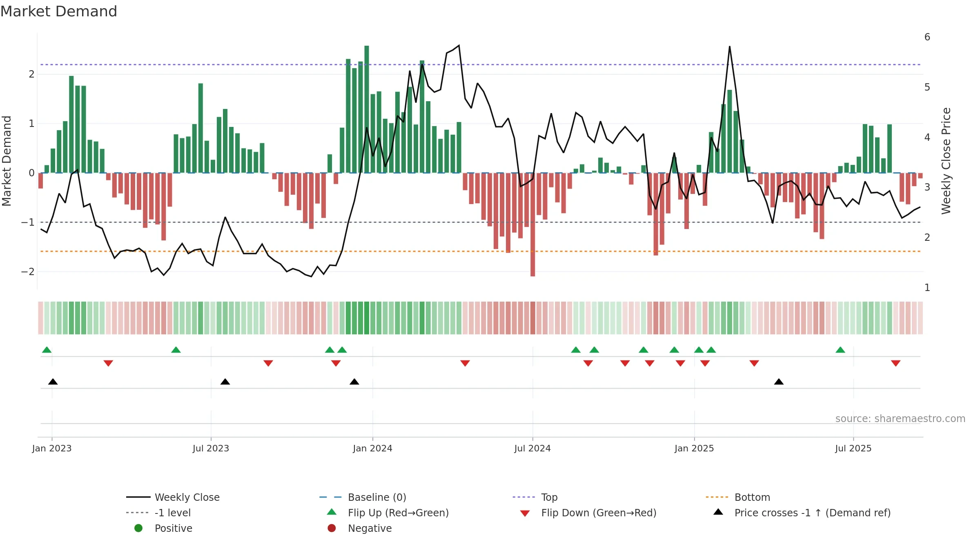Click the Jul 2024 x-axis label

(532, 449)
